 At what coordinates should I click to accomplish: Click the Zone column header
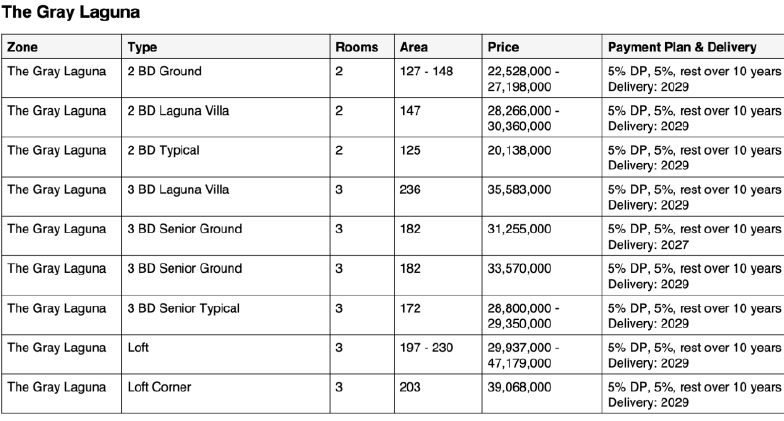[61, 46]
